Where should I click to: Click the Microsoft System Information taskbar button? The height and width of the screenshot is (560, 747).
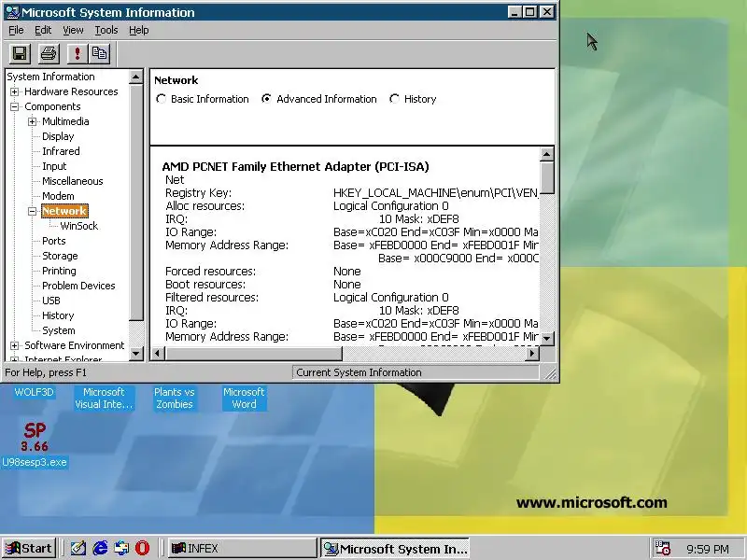pyautogui.click(x=394, y=549)
